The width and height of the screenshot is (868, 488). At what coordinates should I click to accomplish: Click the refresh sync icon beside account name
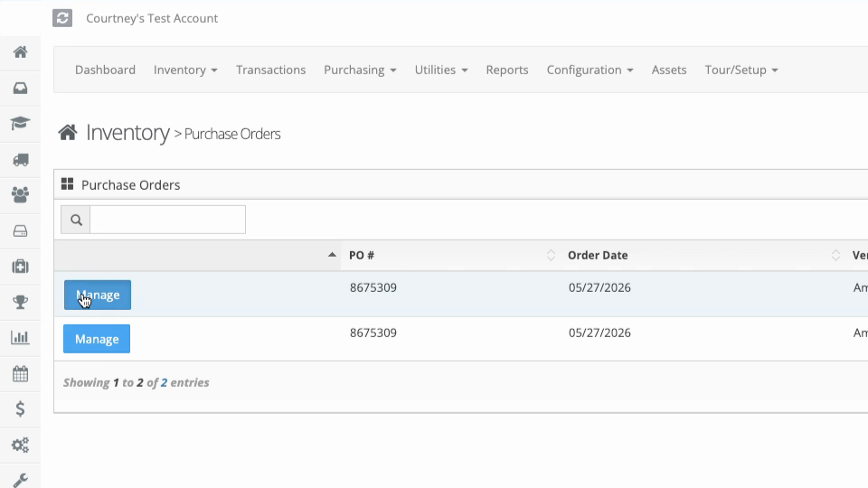point(62,18)
